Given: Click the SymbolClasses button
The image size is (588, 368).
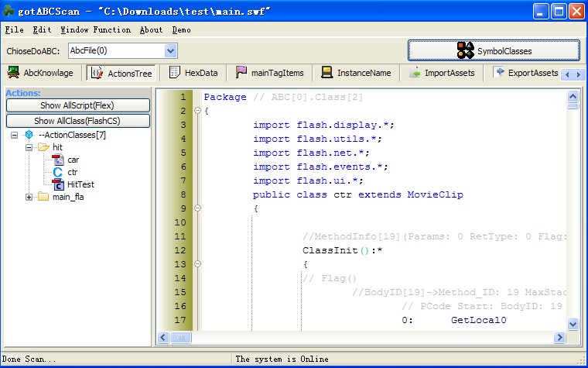Looking at the screenshot, I should (x=494, y=50).
